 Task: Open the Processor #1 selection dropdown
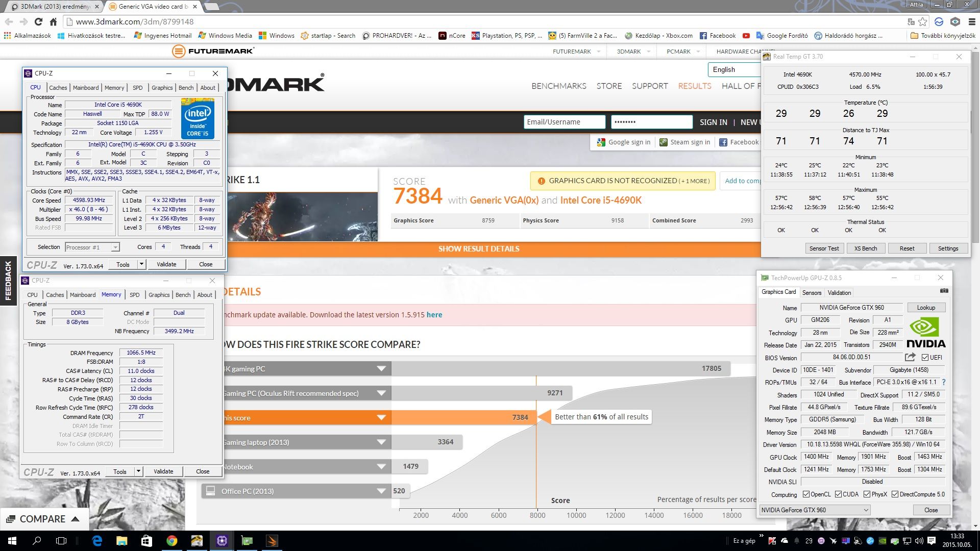click(92, 247)
